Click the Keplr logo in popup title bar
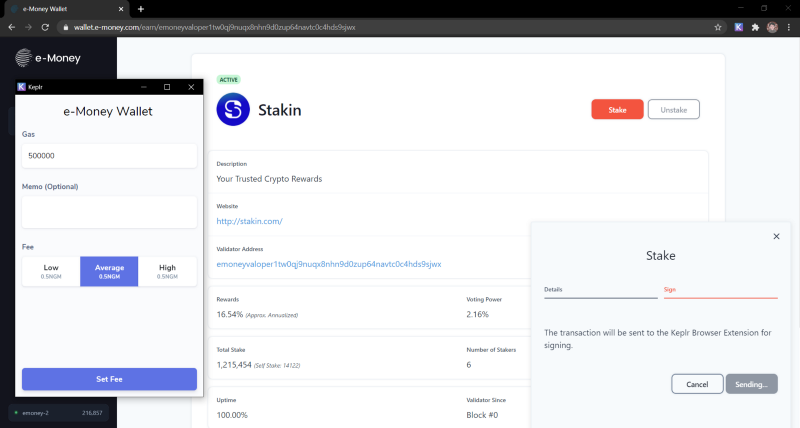800x428 pixels. point(21,87)
